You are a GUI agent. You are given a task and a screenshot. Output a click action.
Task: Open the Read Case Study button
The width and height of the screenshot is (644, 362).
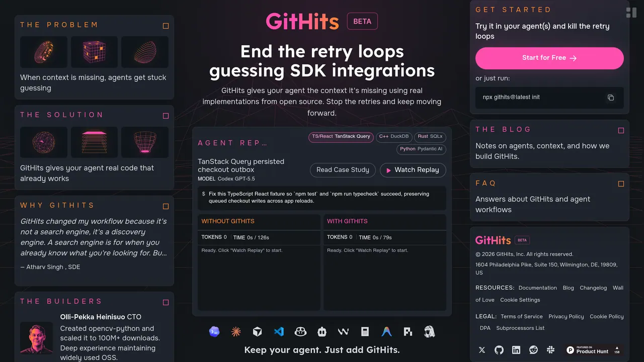[x=343, y=170]
